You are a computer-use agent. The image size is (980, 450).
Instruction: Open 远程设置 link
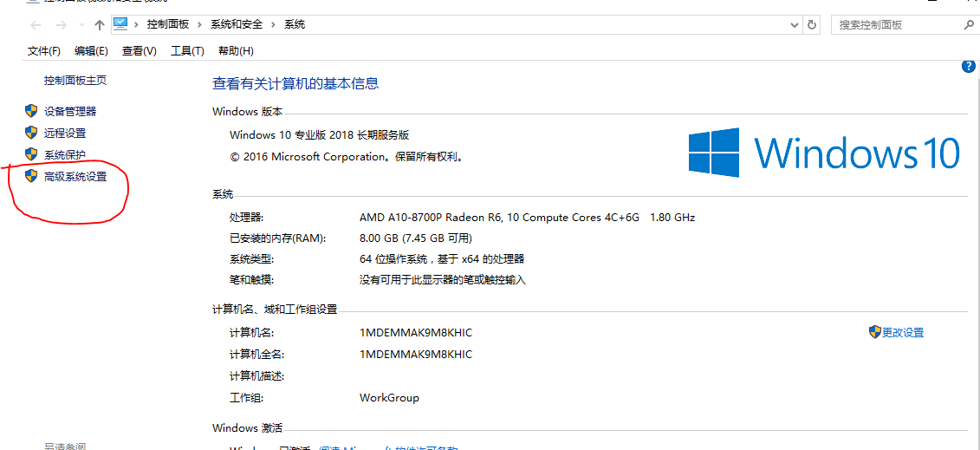point(65,134)
